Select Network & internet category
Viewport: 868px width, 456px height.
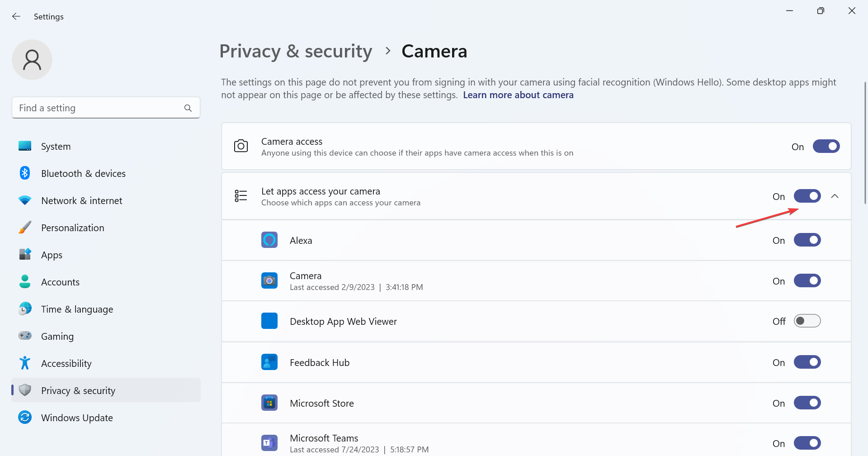click(106, 200)
